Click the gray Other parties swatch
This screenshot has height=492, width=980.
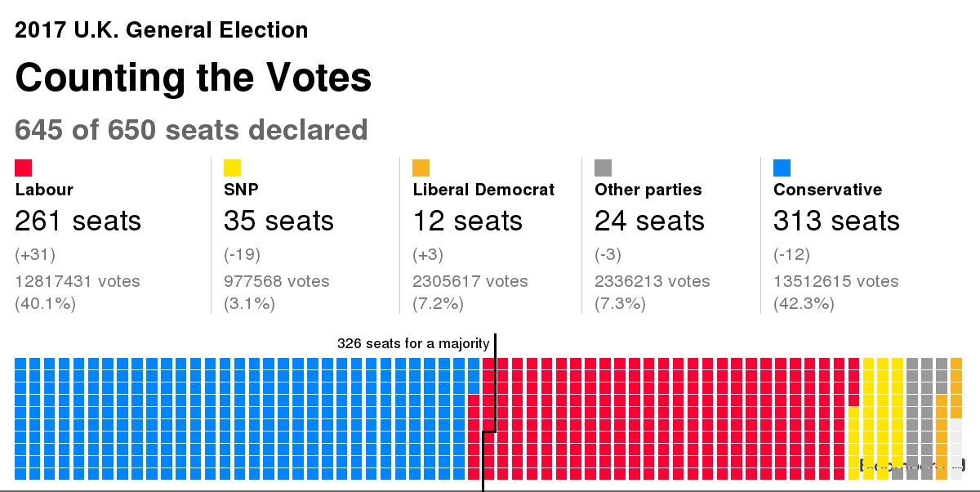(603, 168)
